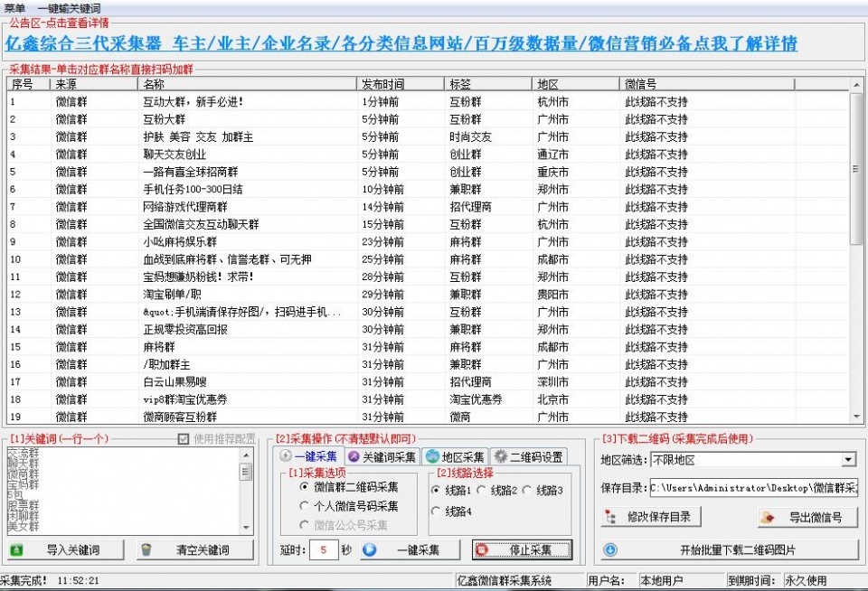Open the 一键输关键词 menu
The image size is (868, 591).
point(70,8)
